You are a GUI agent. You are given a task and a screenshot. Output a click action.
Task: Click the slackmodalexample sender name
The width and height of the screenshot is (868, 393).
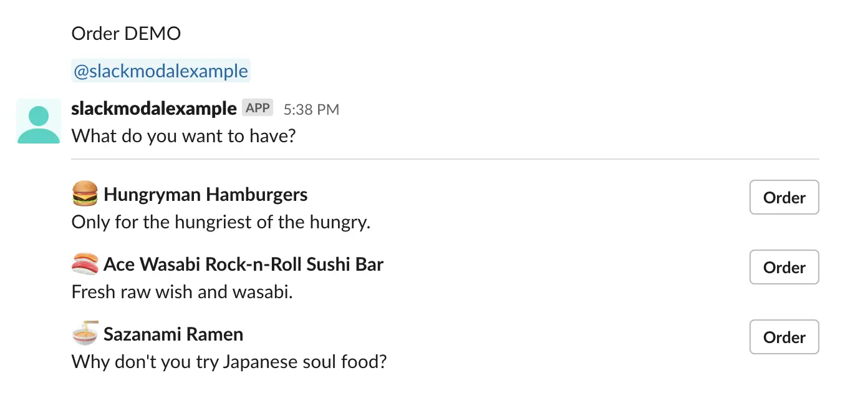pos(154,109)
